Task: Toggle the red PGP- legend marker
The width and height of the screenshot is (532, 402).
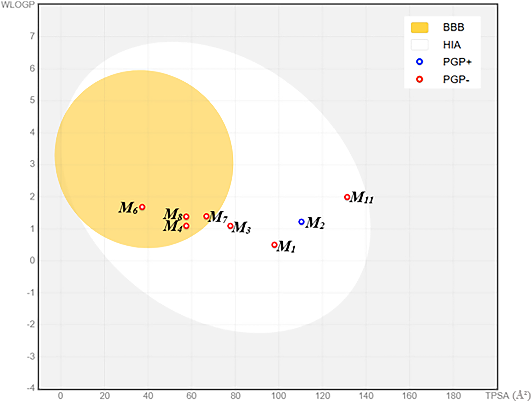Action: point(420,79)
